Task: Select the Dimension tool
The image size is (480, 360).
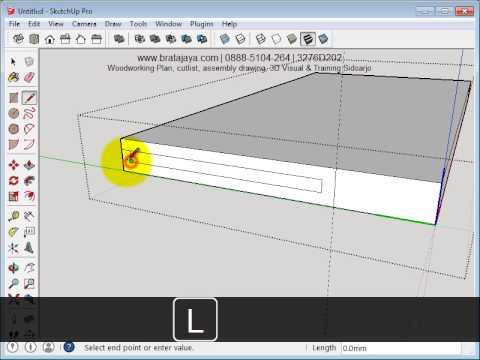Action: [29, 217]
